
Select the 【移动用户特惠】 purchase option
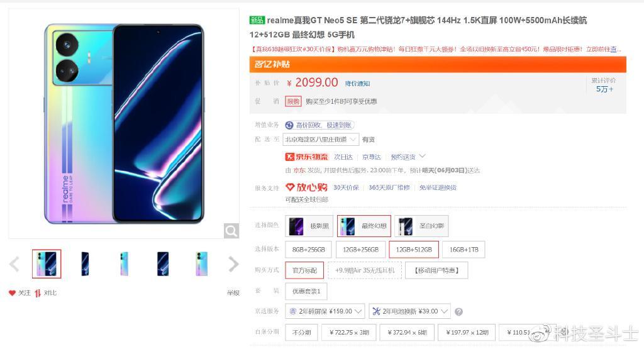point(436,270)
